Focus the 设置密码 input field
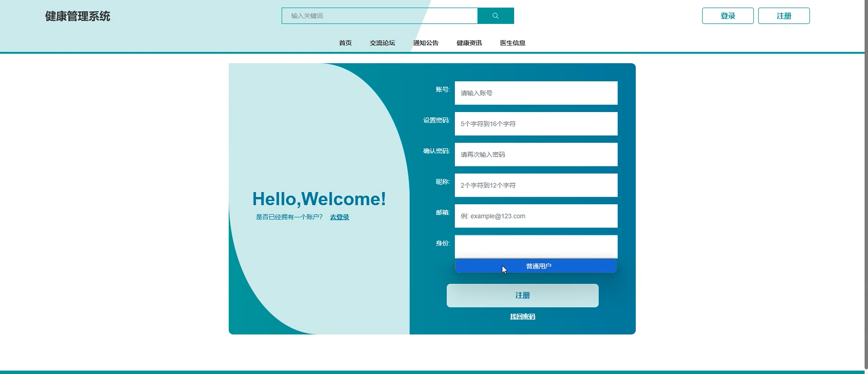The height and width of the screenshot is (374, 868). 536,124
